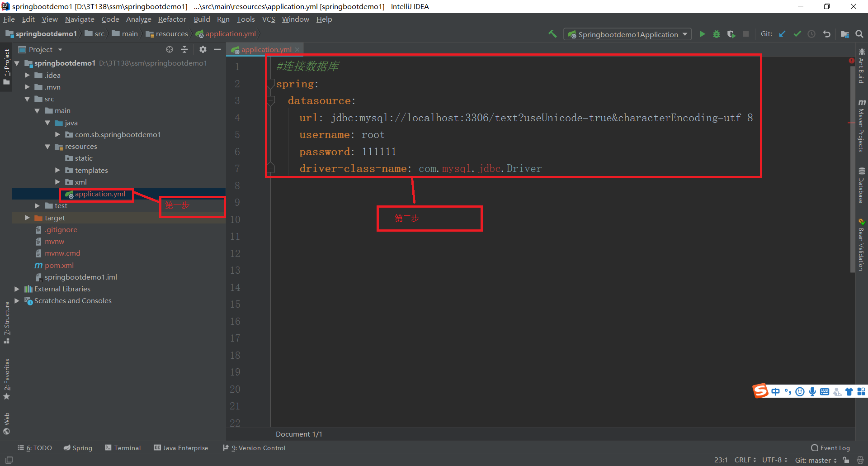Viewport: 868px width, 466px height.
Task: Open the Bean Validation side panel
Action: click(862, 245)
